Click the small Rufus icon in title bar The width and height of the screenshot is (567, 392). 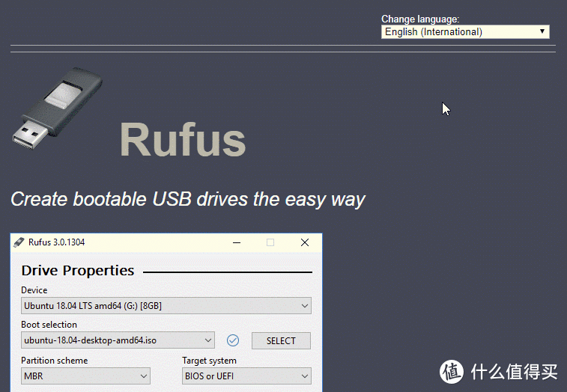tap(19, 242)
